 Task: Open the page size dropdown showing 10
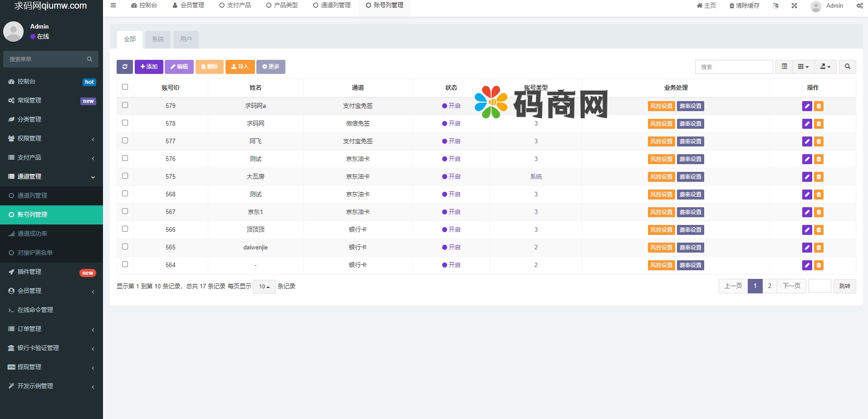click(x=264, y=287)
